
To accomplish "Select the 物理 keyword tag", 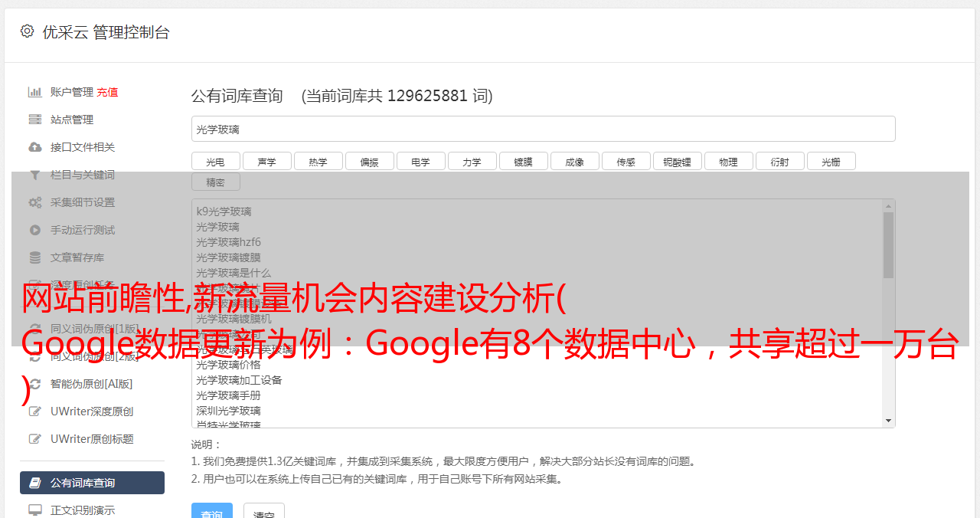I will coord(728,161).
